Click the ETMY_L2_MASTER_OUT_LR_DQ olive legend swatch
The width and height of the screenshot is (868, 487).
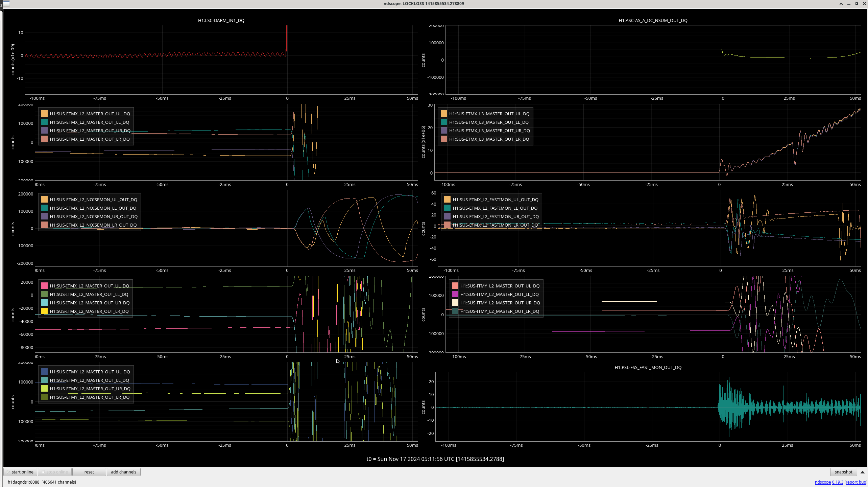click(44, 397)
